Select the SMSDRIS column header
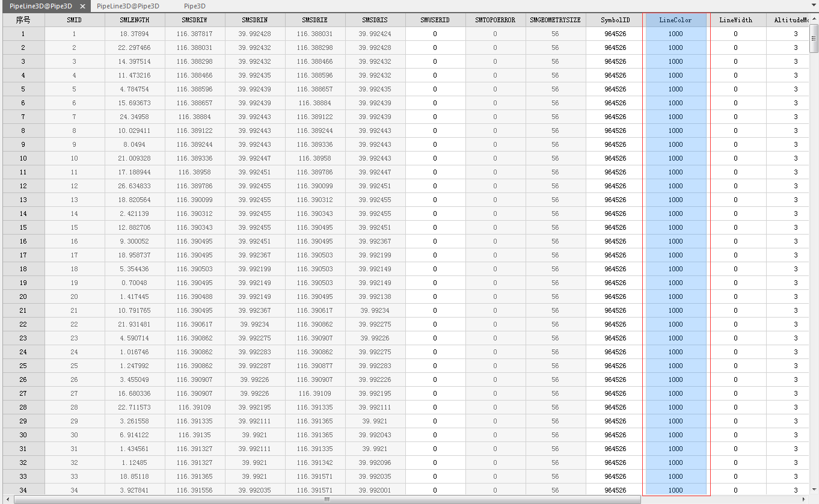819x504 pixels. pyautogui.click(x=375, y=20)
